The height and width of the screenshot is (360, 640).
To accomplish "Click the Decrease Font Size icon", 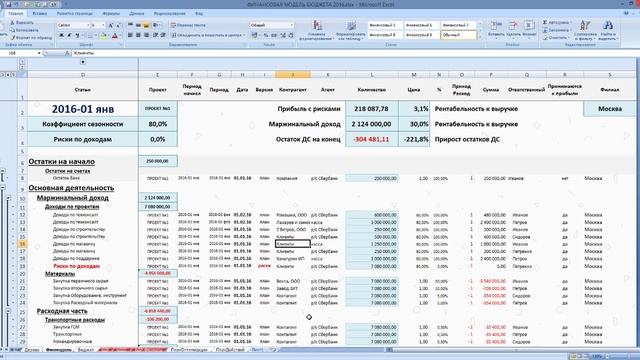I will 118,25.
